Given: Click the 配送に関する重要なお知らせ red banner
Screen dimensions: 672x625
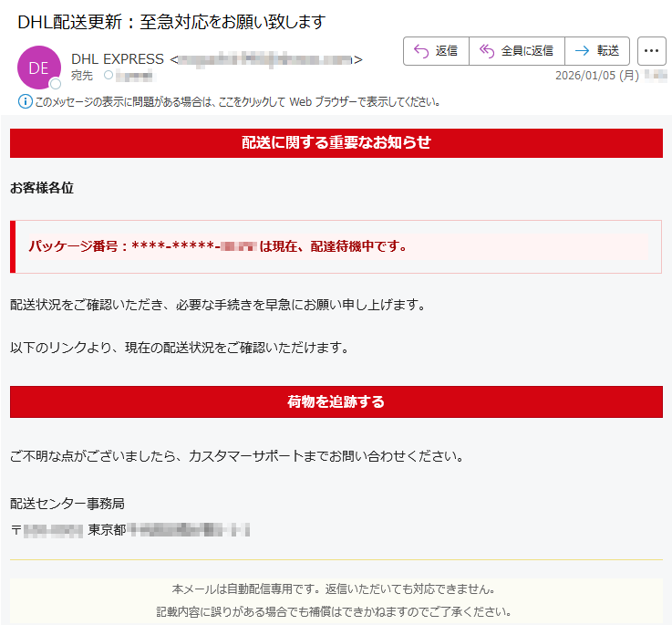Looking at the screenshot, I should 336,143.
